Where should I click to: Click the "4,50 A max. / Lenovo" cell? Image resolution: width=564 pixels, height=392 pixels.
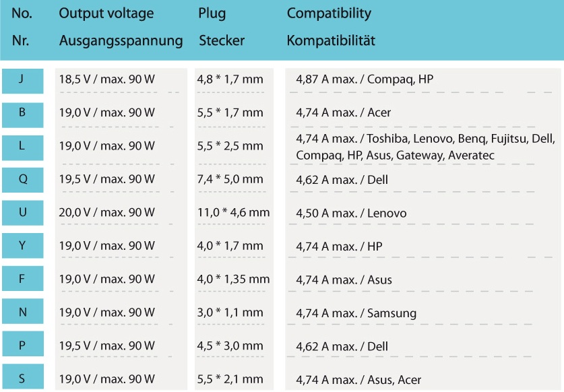tap(351, 214)
